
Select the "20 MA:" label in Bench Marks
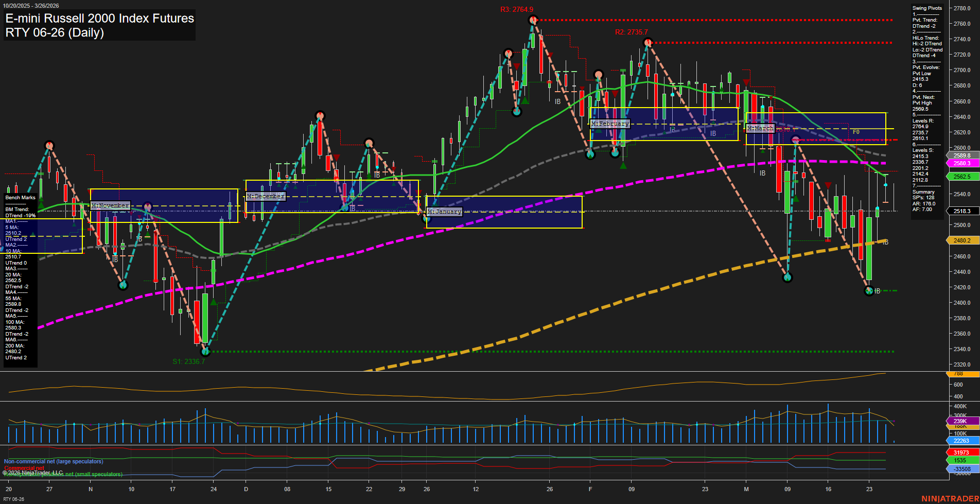pyautogui.click(x=13, y=275)
